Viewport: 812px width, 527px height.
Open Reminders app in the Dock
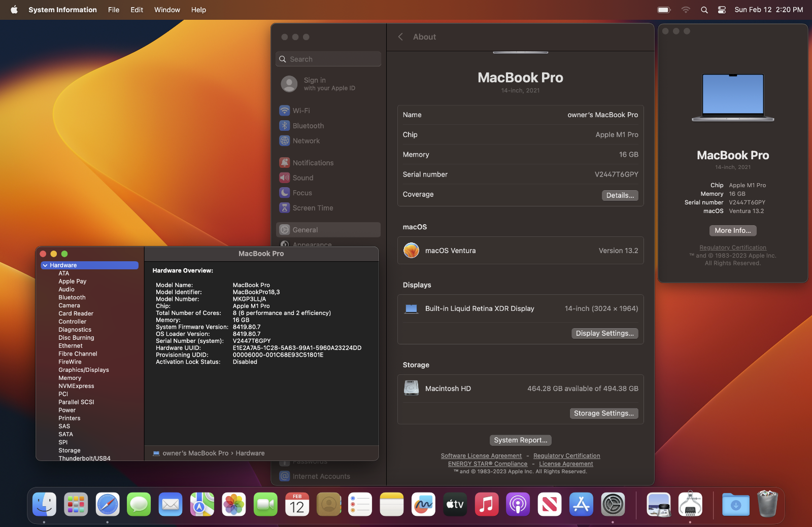tap(360, 505)
